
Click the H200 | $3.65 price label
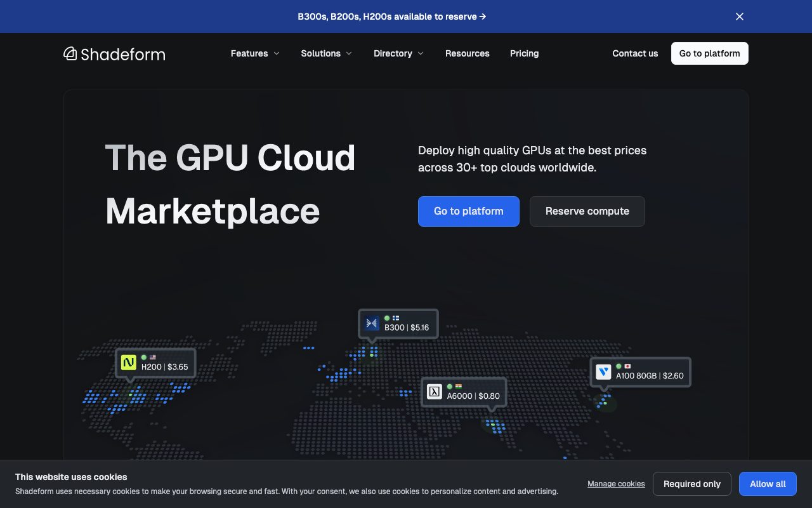165,367
